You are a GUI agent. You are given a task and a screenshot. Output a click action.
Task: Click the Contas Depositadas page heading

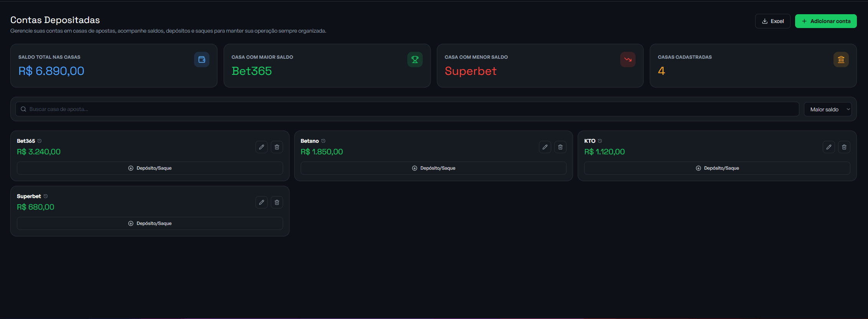(55, 20)
